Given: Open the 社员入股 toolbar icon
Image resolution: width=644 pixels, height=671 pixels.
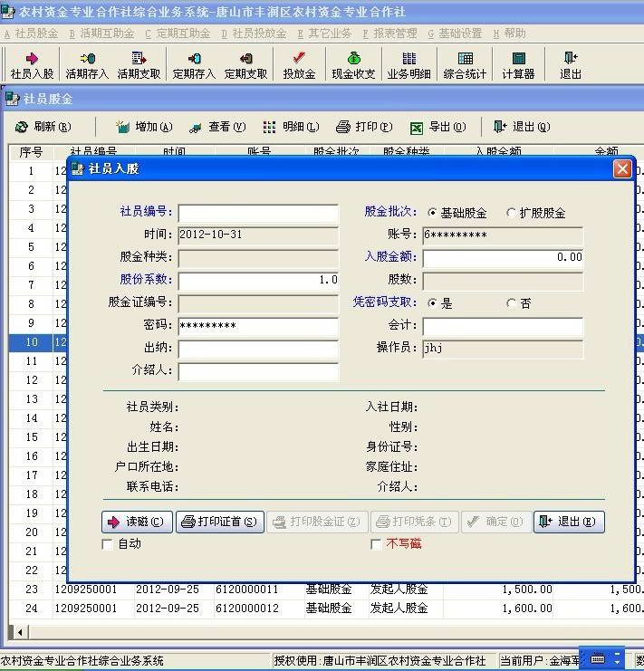Looking at the screenshot, I should (32, 65).
